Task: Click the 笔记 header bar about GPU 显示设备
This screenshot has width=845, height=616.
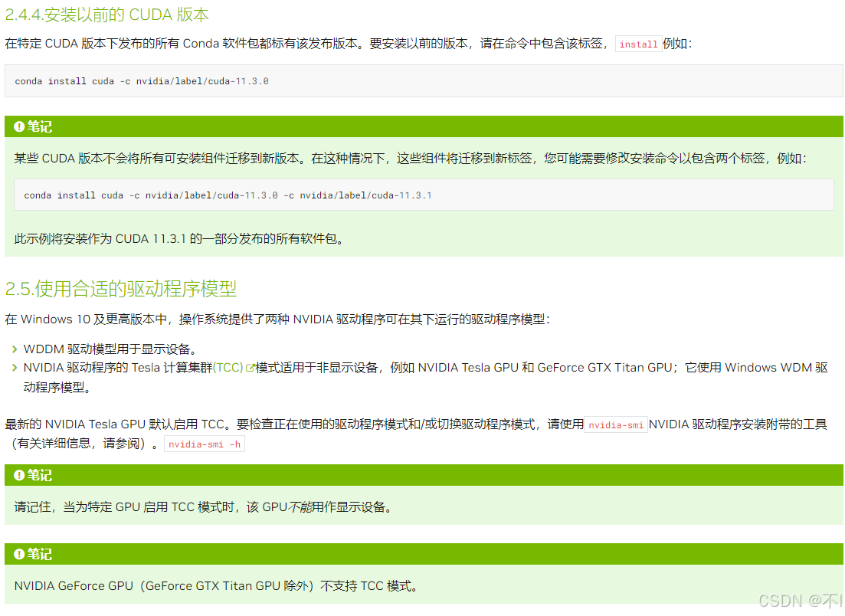Action: click(422, 475)
